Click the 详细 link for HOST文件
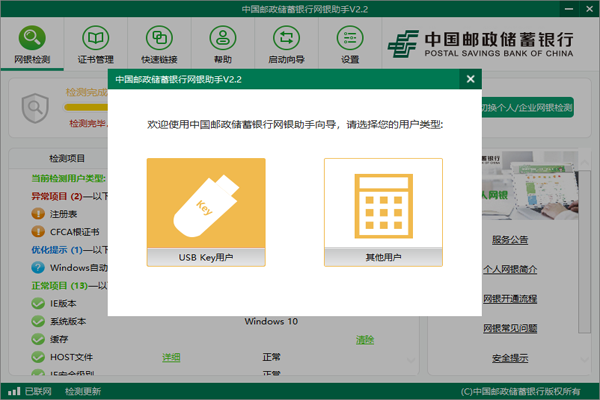 click(172, 357)
